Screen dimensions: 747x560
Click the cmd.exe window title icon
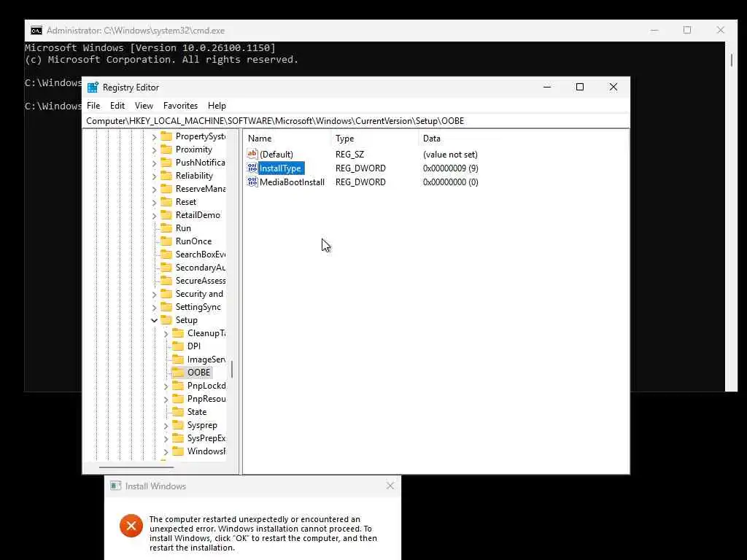point(36,31)
